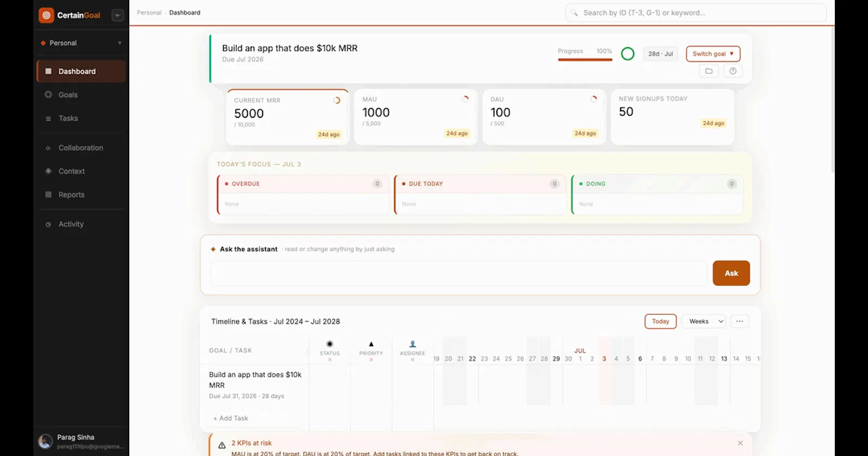The height and width of the screenshot is (456, 868).
Task: Click the Today timeline button
Action: (x=660, y=321)
